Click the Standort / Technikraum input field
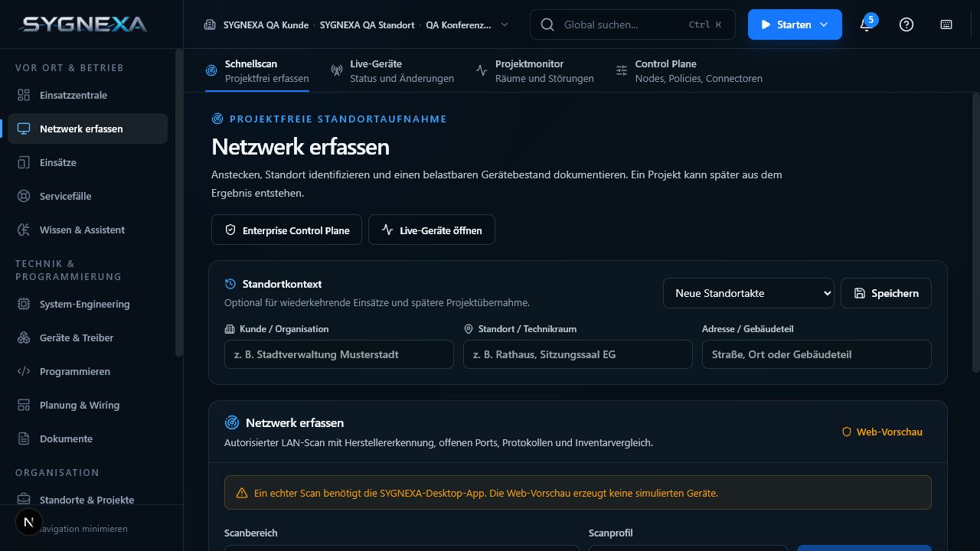This screenshot has width=980, height=551. (x=578, y=354)
